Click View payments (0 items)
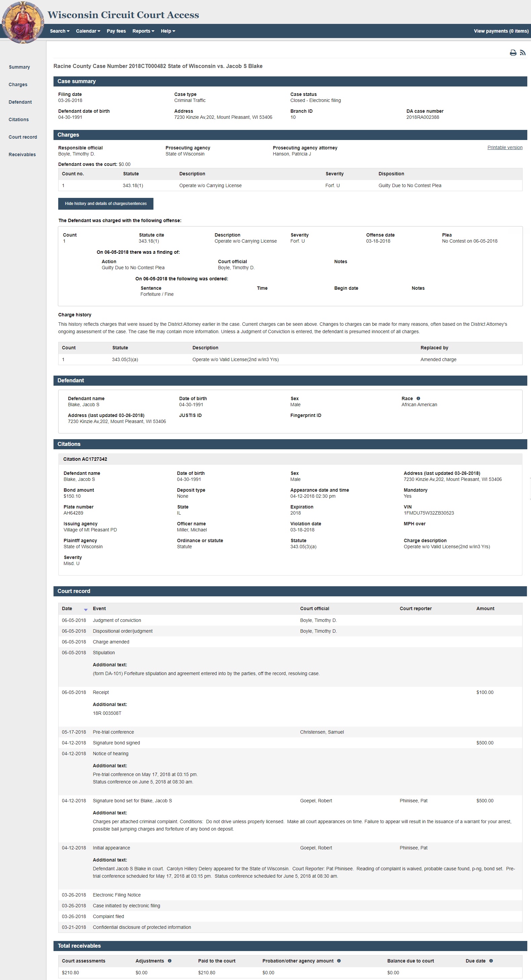The image size is (531, 980). (x=501, y=31)
